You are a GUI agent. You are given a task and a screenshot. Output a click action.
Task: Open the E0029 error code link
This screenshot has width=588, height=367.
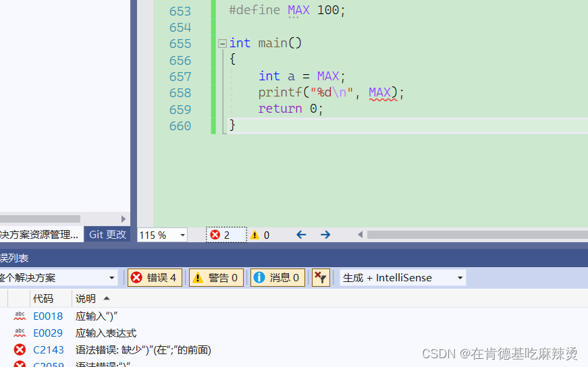(x=48, y=333)
